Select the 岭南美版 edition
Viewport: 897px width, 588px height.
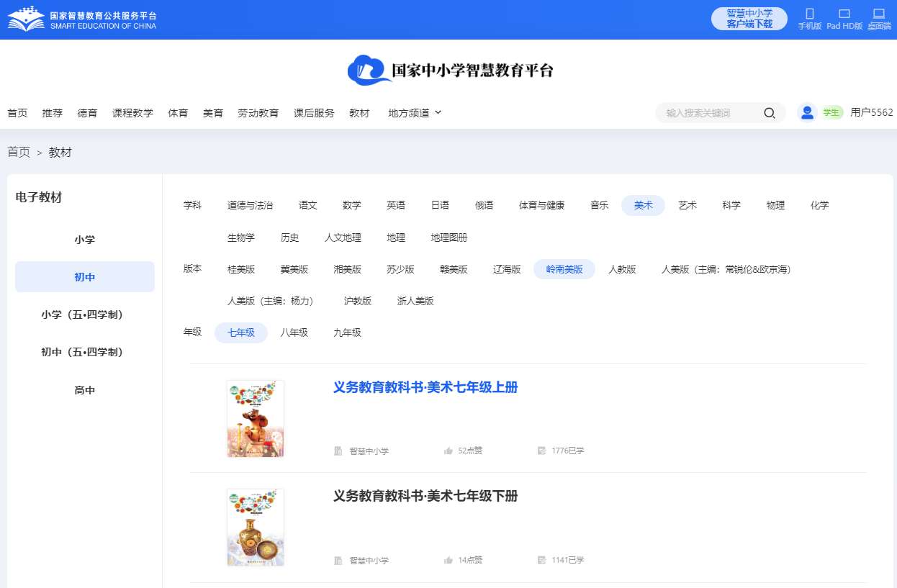click(x=564, y=269)
